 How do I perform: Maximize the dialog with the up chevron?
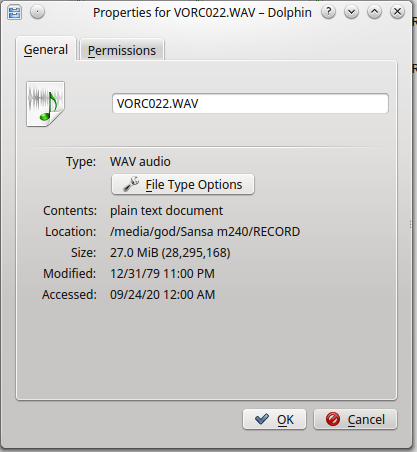click(374, 13)
